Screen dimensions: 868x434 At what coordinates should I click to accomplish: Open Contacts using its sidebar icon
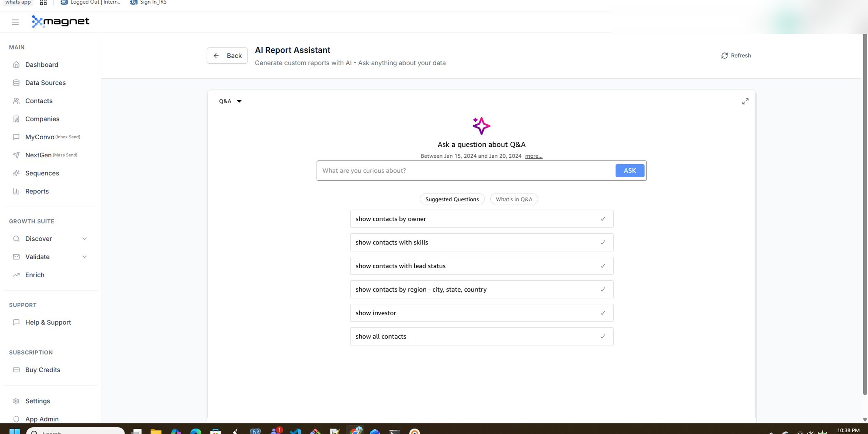[x=17, y=101]
